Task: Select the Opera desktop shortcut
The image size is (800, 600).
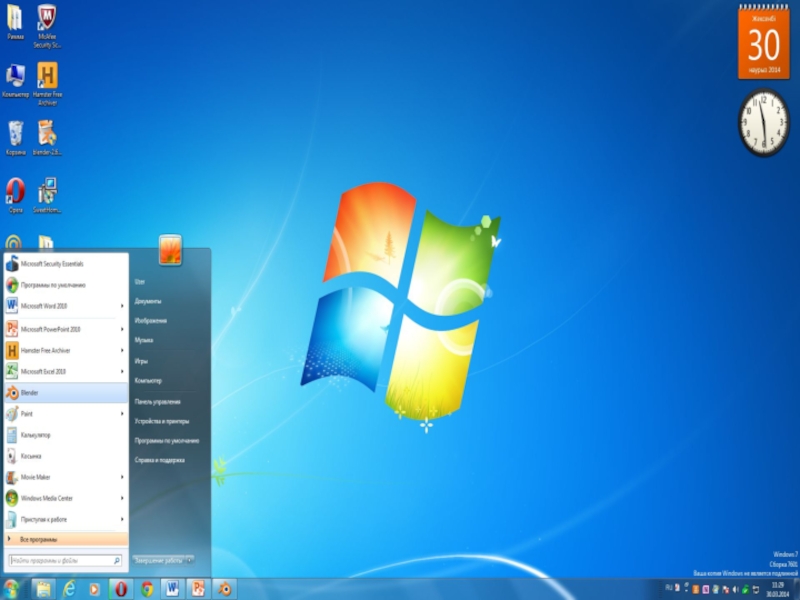Action: 15,195
